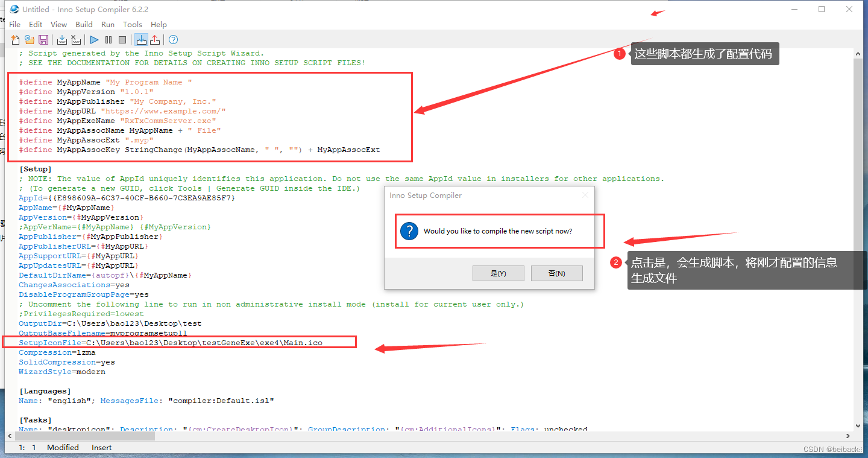Click the 'Compression=lzma' line
This screenshot has width=868, height=458.
click(x=57, y=352)
